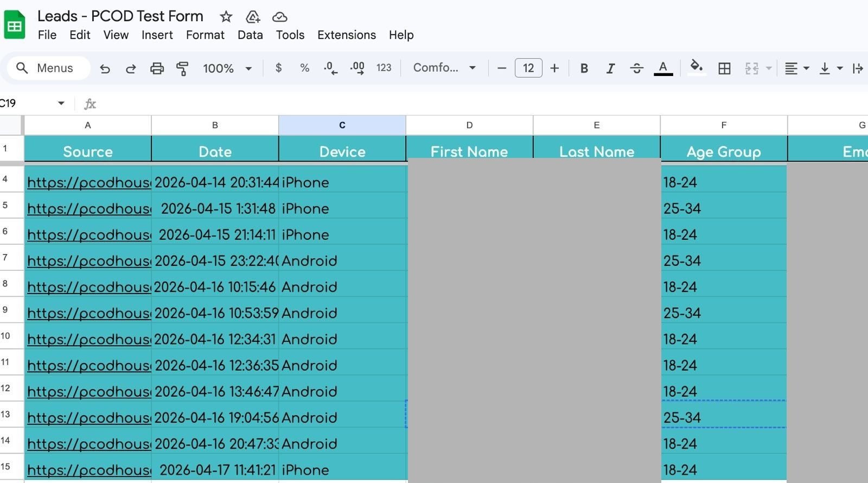The image size is (868, 483).
Task: Open the source link in row 4
Action: (89, 182)
